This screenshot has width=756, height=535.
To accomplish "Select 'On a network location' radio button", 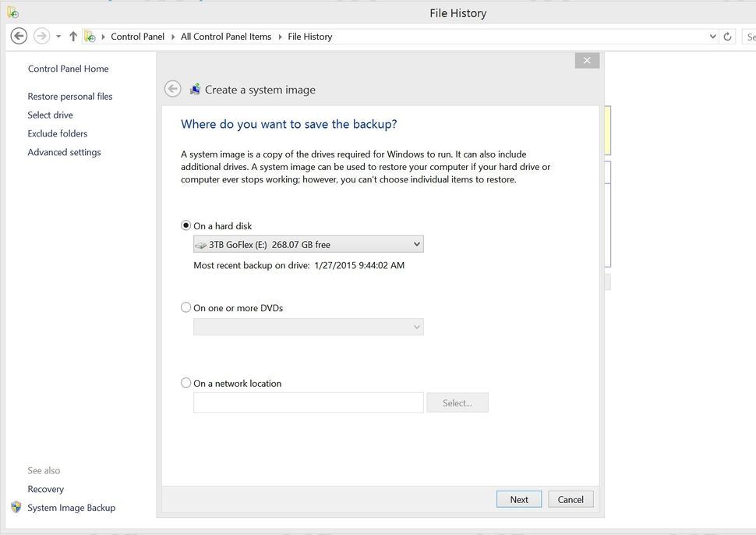I will pos(185,383).
